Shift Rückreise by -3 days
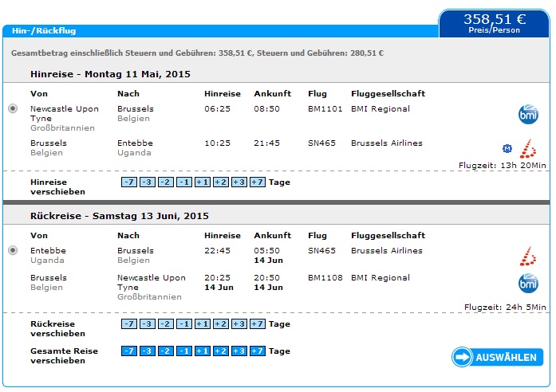The height and width of the screenshot is (392, 556). [x=148, y=324]
